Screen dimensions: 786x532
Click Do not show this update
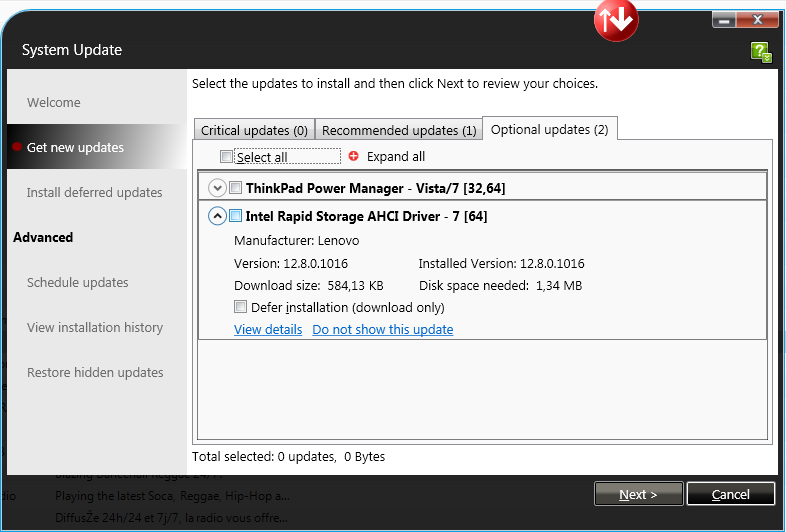tap(382, 329)
